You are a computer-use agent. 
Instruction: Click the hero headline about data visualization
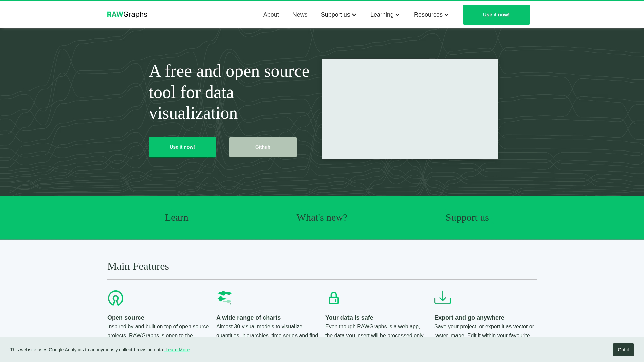(229, 92)
